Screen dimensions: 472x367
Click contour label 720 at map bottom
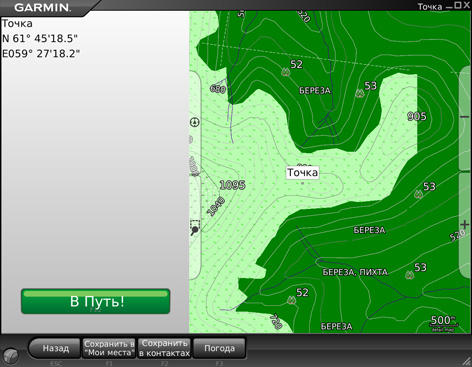tap(276, 322)
